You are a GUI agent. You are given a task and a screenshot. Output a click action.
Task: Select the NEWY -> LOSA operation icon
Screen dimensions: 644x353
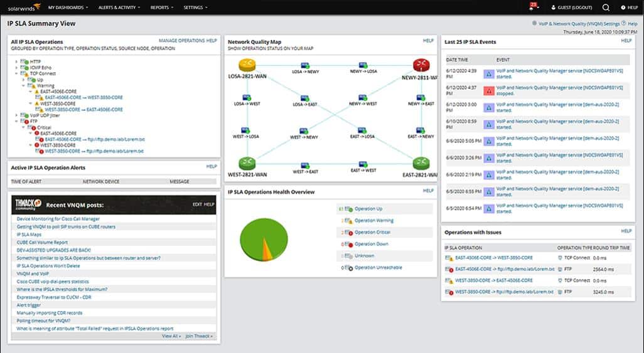363,65
